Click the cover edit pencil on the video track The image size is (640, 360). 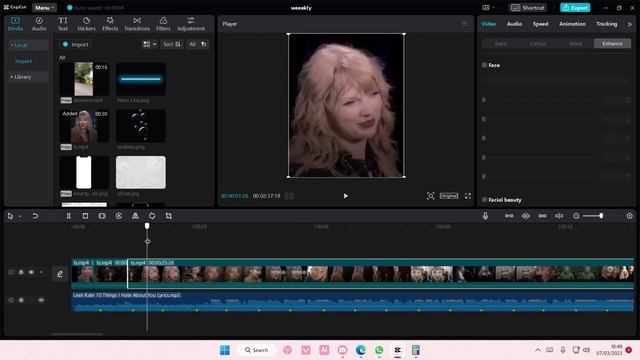pyautogui.click(x=60, y=274)
